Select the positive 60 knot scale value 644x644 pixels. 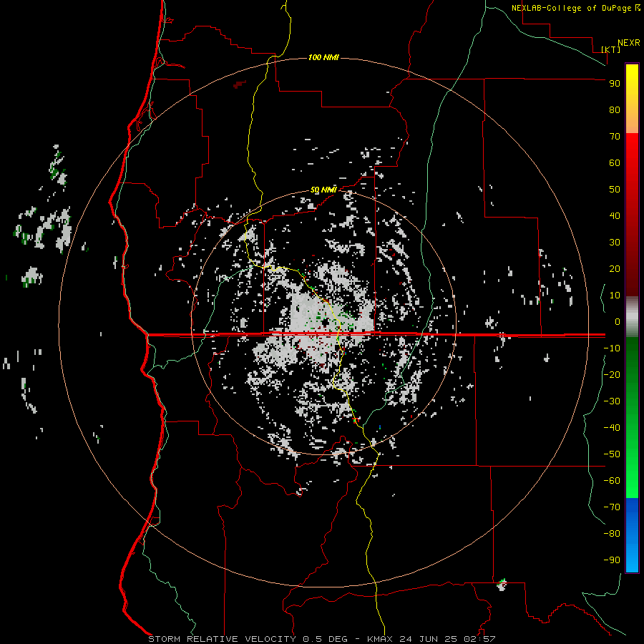[x=615, y=162]
